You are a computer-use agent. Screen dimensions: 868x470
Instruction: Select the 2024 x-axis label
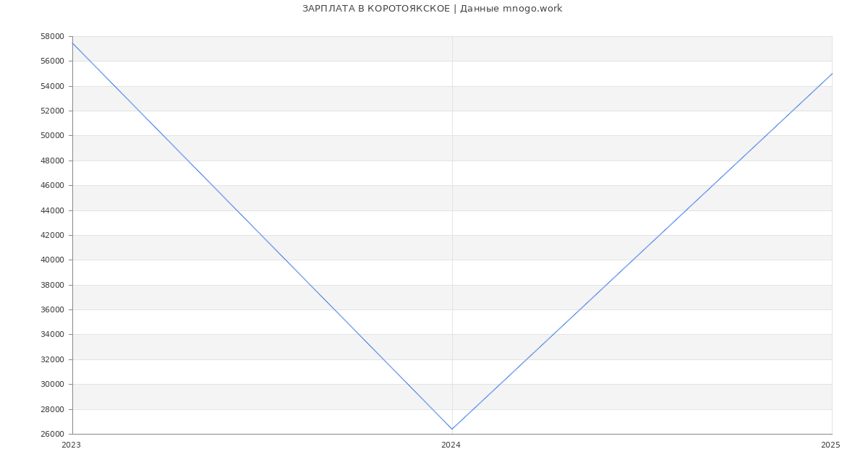pos(451,445)
